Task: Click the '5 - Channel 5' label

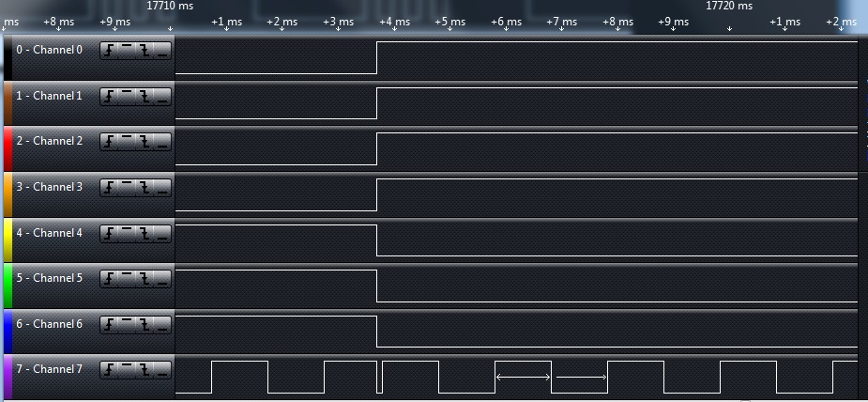Action: [x=50, y=278]
